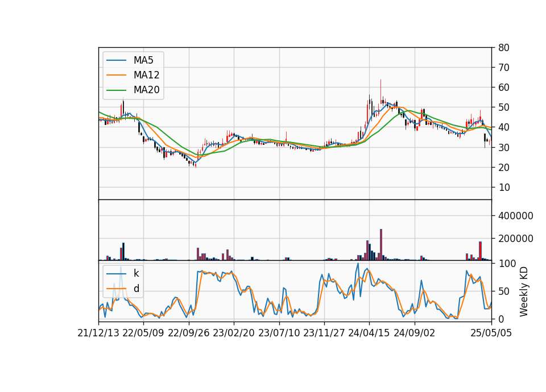Click the k legend label in KD panel
The width and height of the screenshot is (546, 392).
(136, 273)
